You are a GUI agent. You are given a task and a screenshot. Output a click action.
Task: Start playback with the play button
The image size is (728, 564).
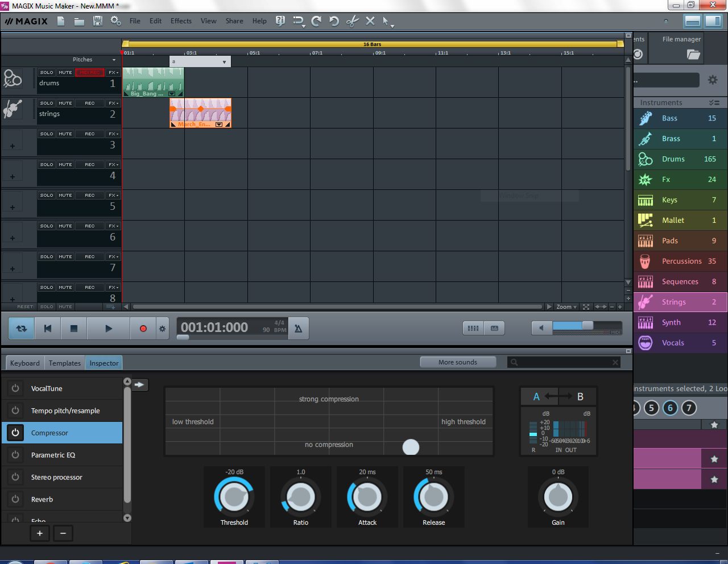pyautogui.click(x=109, y=329)
